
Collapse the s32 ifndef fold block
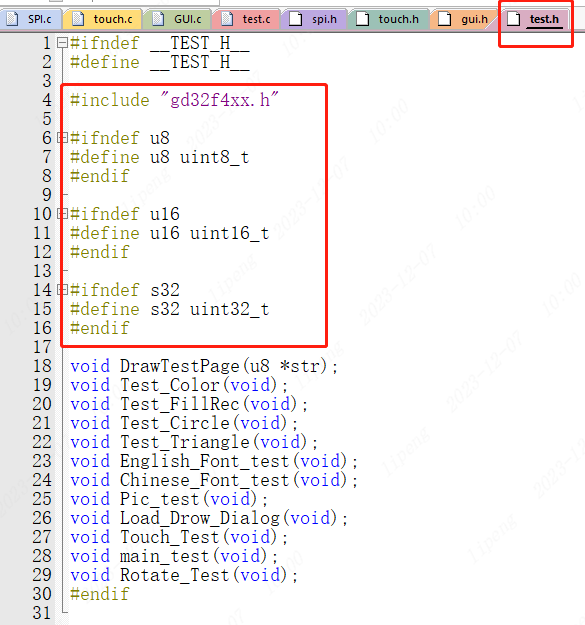pyautogui.click(x=62, y=289)
